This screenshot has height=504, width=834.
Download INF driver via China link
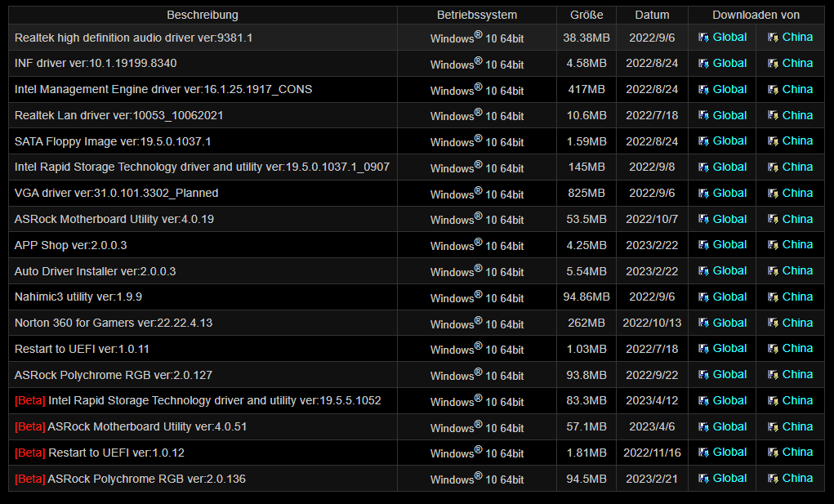(x=797, y=63)
